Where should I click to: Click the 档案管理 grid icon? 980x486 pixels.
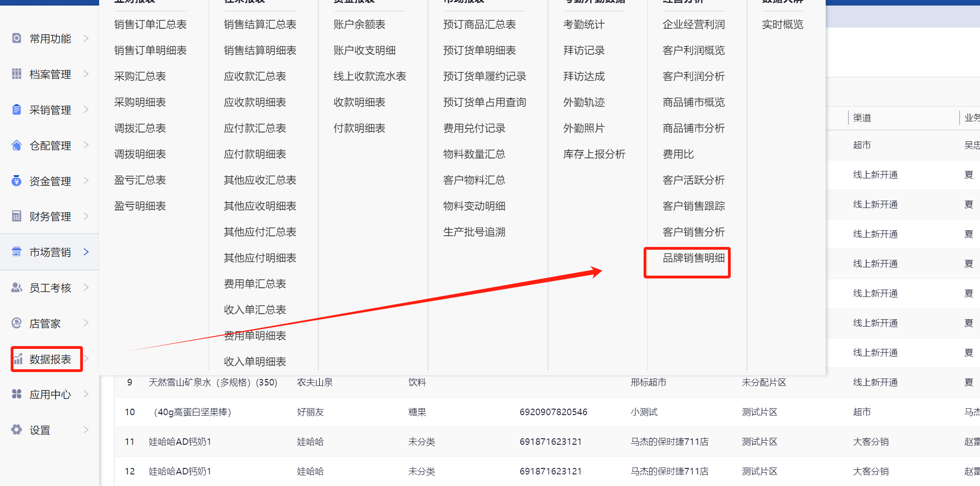(x=17, y=74)
